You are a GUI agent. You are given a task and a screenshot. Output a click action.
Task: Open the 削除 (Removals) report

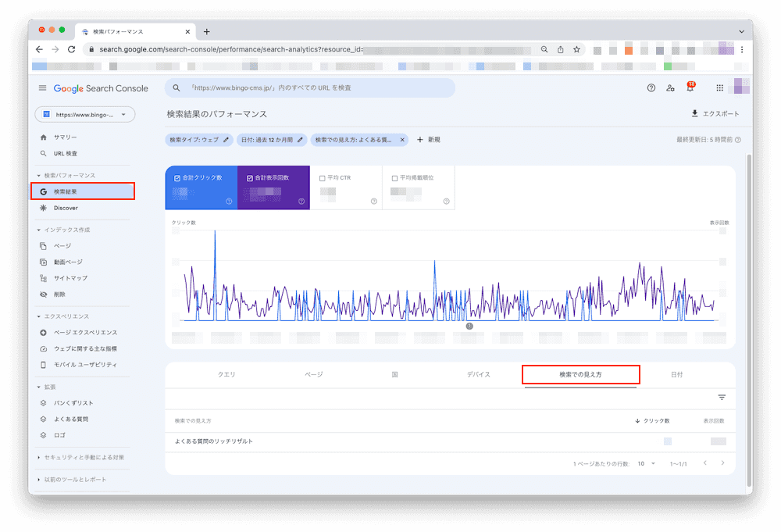click(59, 294)
